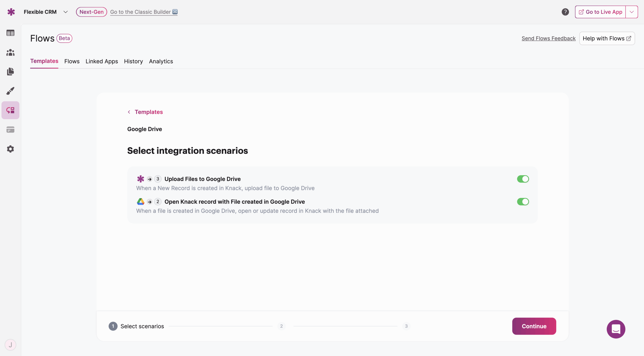Click step 2 in the progress bar
The height and width of the screenshot is (356, 644).
(281, 326)
